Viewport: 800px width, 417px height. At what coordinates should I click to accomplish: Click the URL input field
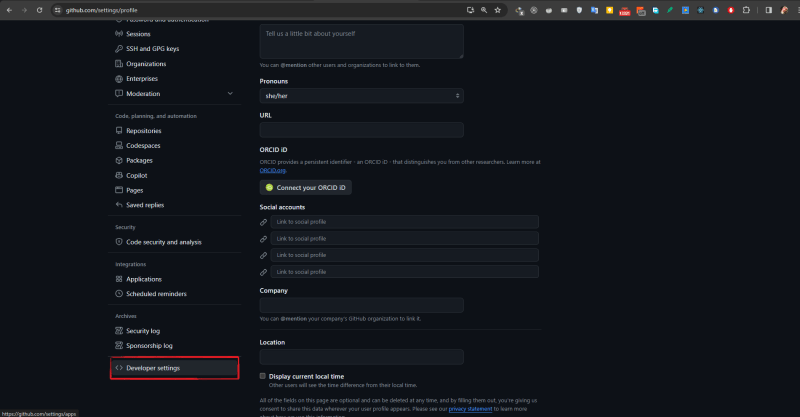pyautogui.click(x=361, y=130)
